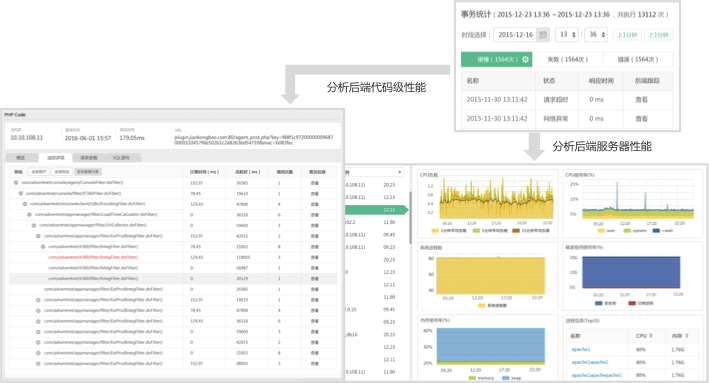Open the minute stepper showing 36

tap(596, 35)
